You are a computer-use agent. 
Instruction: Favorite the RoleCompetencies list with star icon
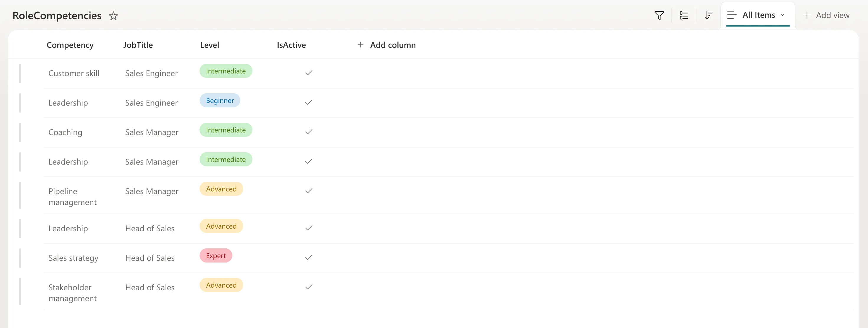click(114, 16)
